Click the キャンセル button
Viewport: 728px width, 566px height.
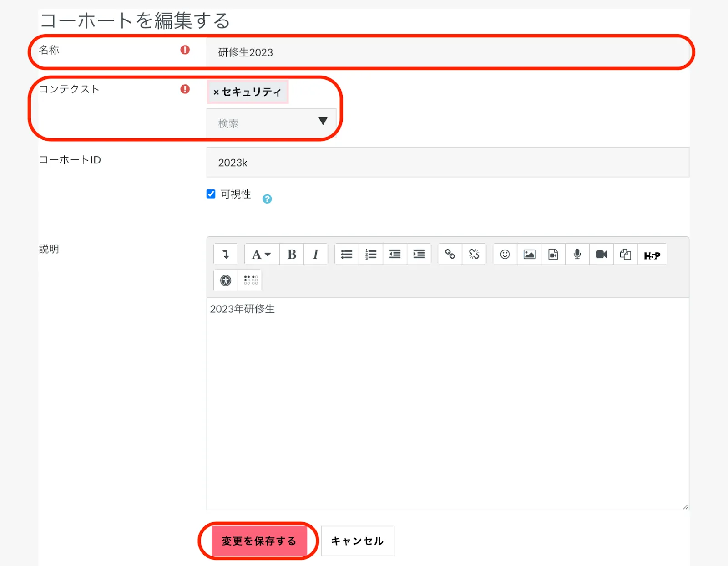point(358,541)
